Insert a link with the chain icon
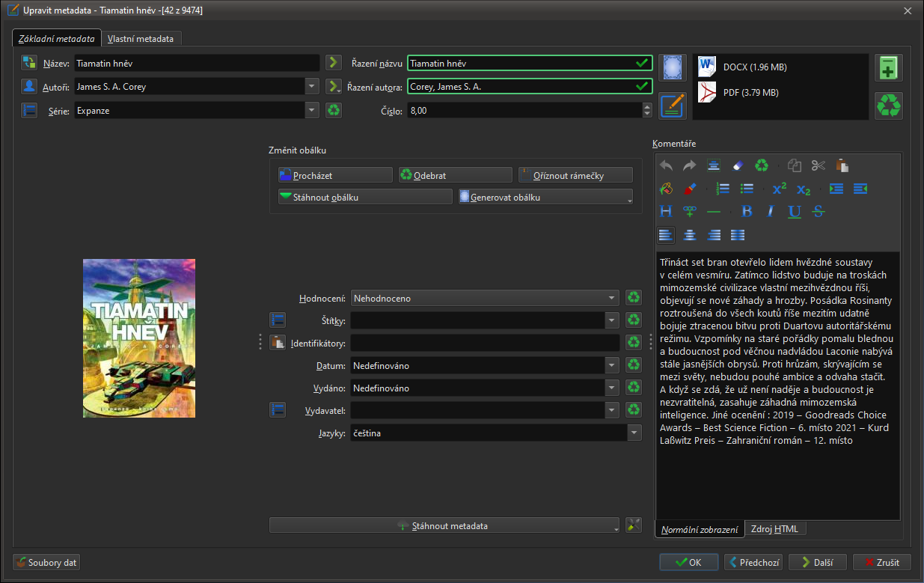Viewport: 924px width, 583px height. tap(690, 212)
